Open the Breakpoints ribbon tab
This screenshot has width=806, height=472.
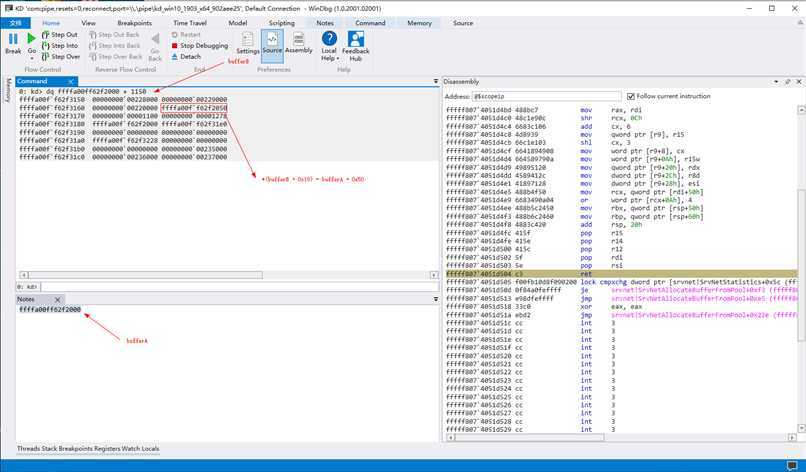click(x=135, y=23)
